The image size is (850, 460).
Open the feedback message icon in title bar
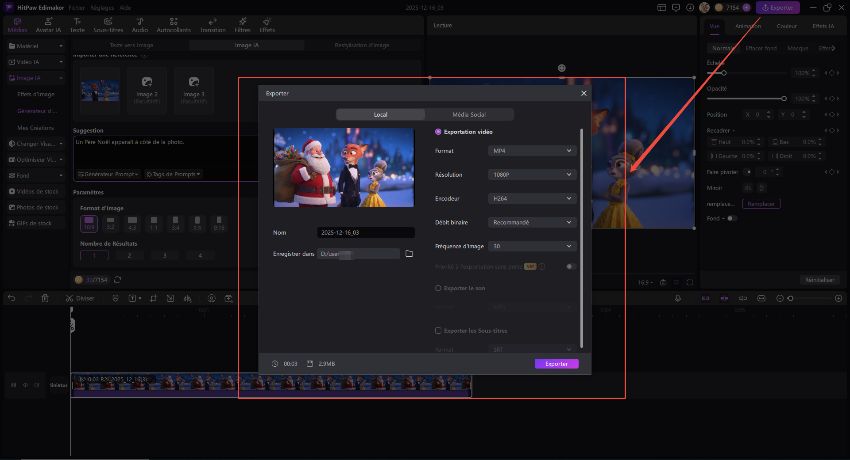click(675, 8)
